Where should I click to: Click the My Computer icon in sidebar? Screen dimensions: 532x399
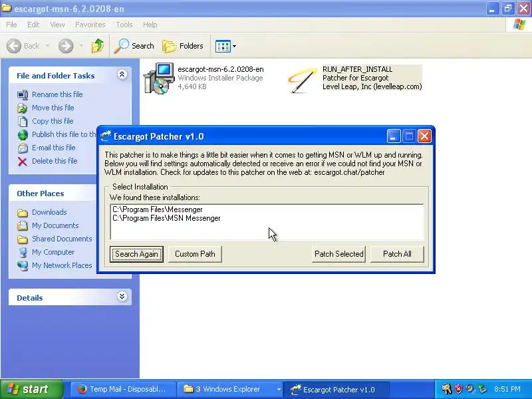point(23,253)
